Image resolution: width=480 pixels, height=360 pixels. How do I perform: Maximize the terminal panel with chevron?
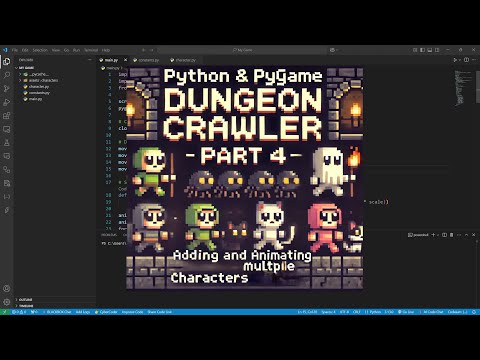click(x=466, y=235)
